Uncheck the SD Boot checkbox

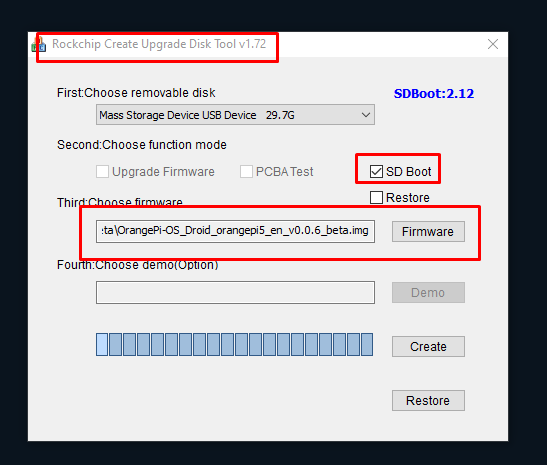376,172
